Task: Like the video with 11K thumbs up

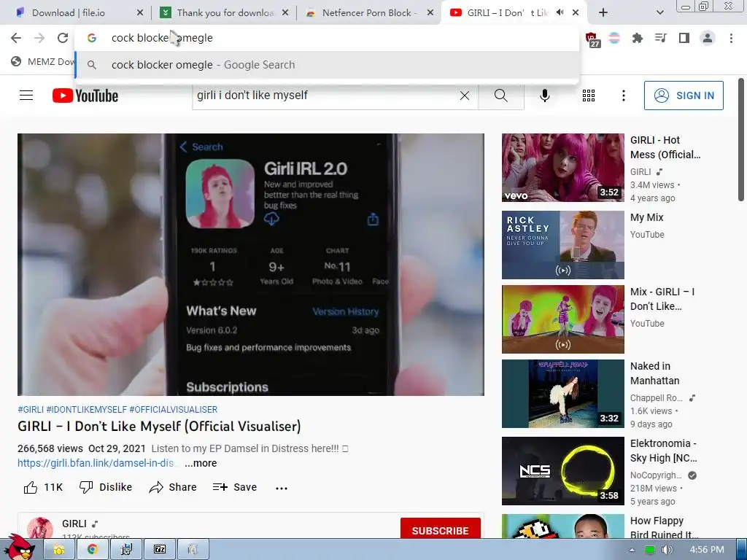Action: pyautogui.click(x=43, y=487)
